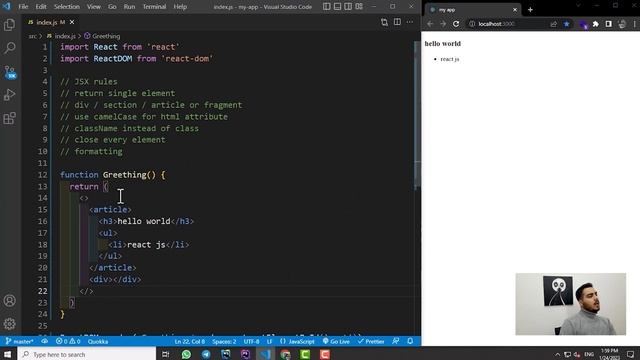Go forward in Chrome
The image size is (640, 360).
443,24
